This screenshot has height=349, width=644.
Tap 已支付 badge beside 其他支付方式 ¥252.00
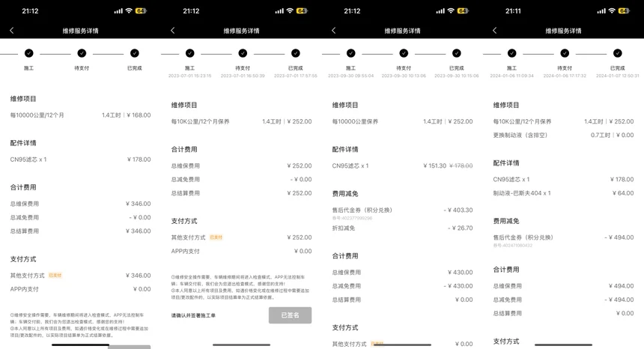pyautogui.click(x=216, y=237)
